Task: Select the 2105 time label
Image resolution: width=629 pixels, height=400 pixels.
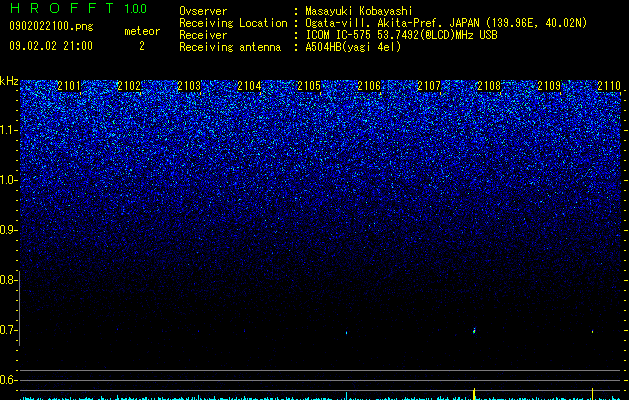Action: [309, 86]
